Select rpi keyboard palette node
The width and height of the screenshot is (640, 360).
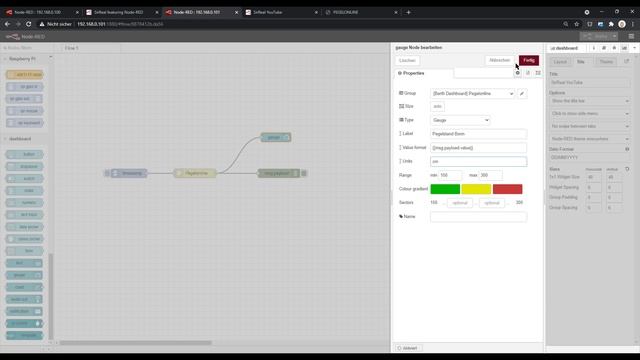pos(24,123)
